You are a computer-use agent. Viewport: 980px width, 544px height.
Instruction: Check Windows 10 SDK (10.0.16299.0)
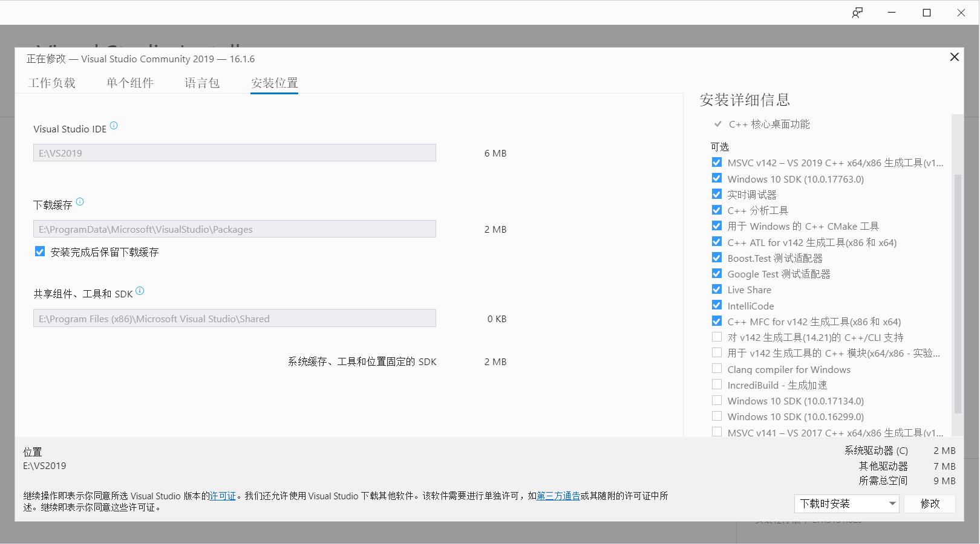717,416
